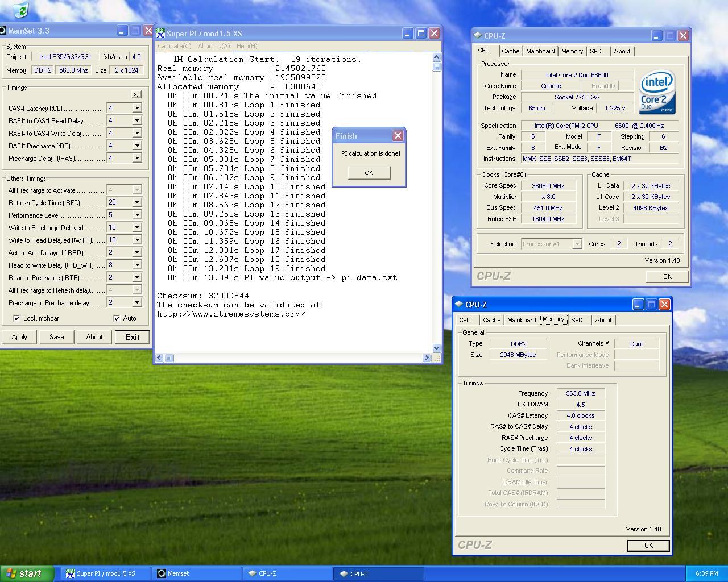Open RAS# to CAS# Read Delay dropdown
728x582 pixels.
[137, 120]
